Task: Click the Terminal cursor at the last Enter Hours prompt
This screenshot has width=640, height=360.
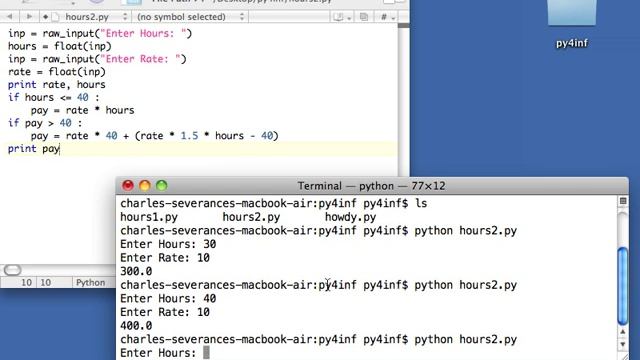Action: (x=207, y=353)
